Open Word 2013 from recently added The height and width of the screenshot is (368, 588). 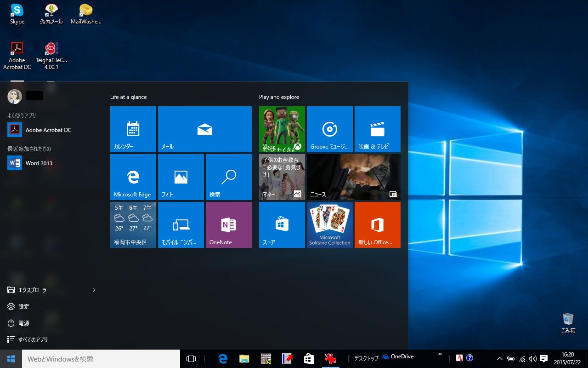39,163
